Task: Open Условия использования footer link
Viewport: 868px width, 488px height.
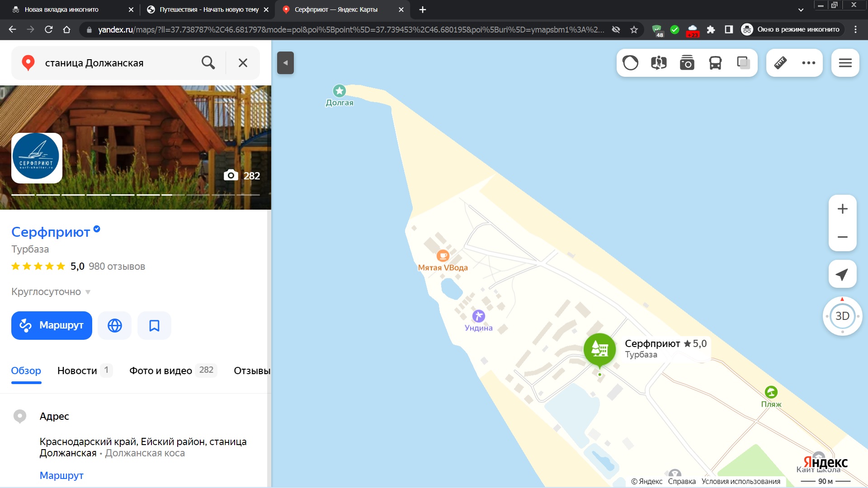Action: 741,481
